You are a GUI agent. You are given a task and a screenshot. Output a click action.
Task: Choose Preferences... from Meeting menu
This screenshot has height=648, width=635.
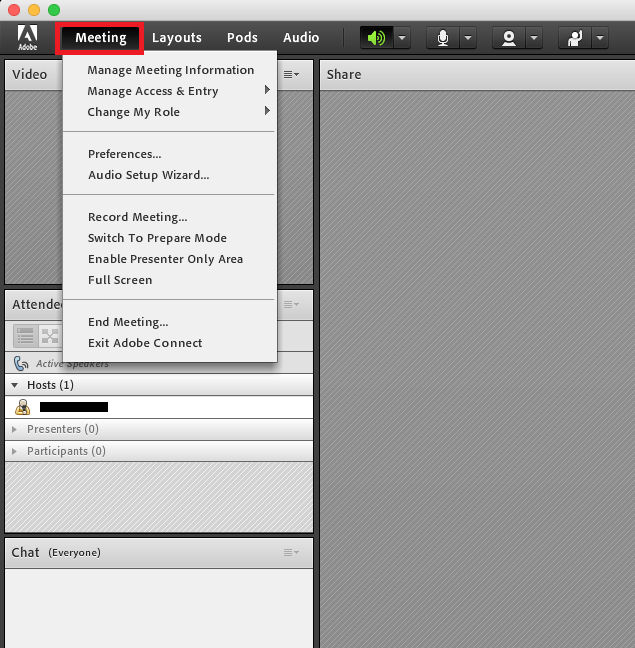coord(170,154)
